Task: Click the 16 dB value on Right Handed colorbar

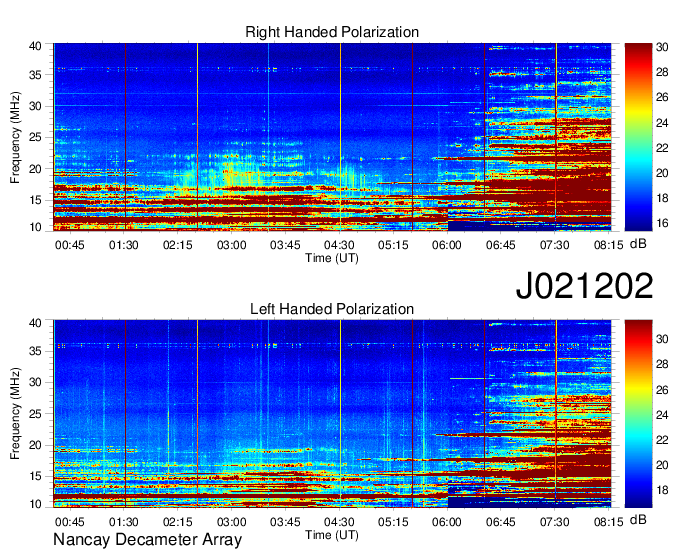Action: tap(662, 223)
